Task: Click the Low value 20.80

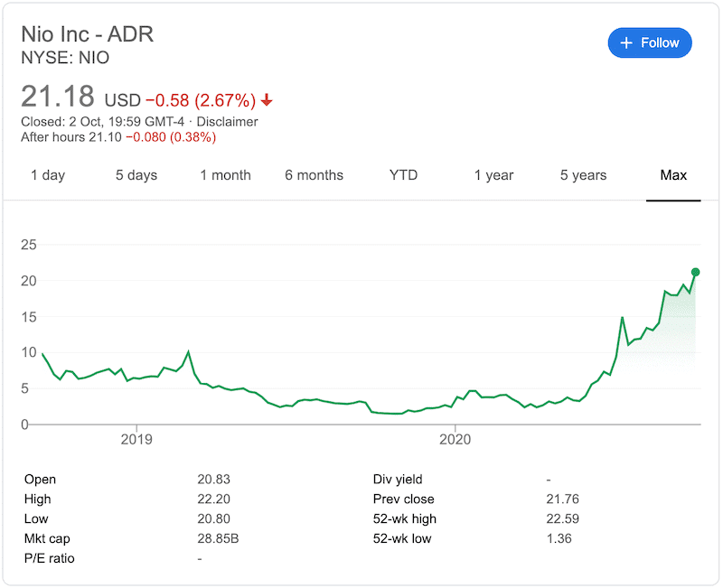Action: [x=213, y=518]
